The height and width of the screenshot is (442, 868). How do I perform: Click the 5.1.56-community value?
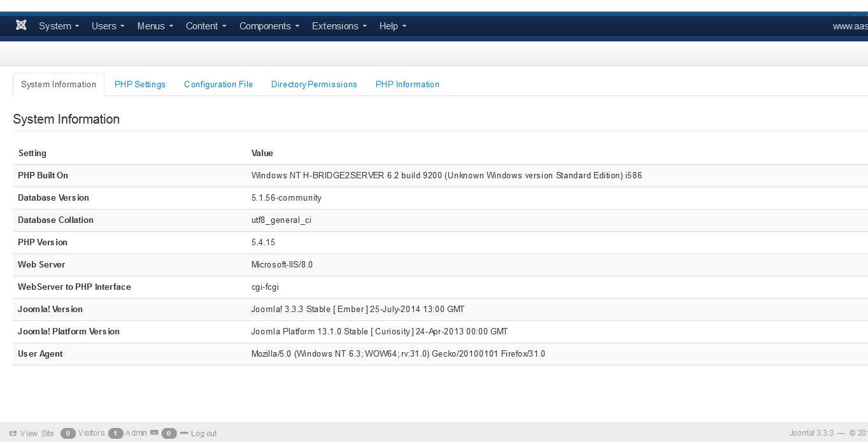(x=287, y=197)
